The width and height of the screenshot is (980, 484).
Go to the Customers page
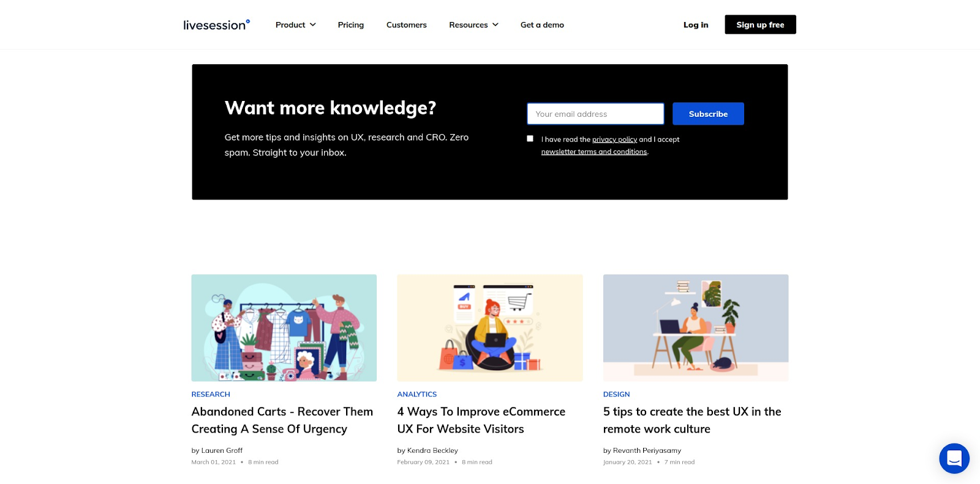[x=406, y=25]
